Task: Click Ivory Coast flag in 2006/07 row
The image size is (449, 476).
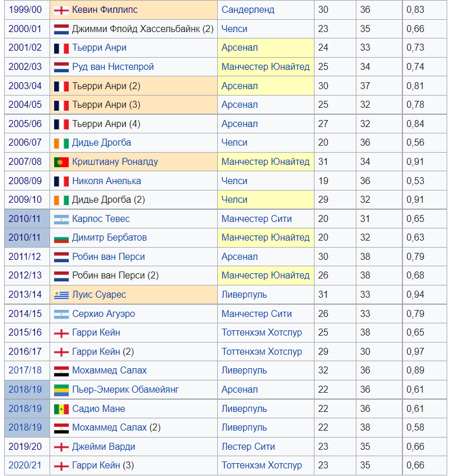Action: pyautogui.click(x=61, y=143)
